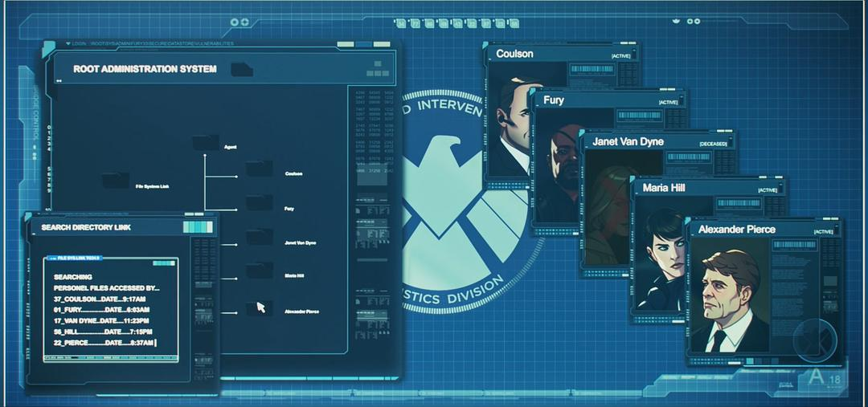Click the folder icon beside Root Administration System title
Viewport: 868px width, 407px height.
point(241,70)
